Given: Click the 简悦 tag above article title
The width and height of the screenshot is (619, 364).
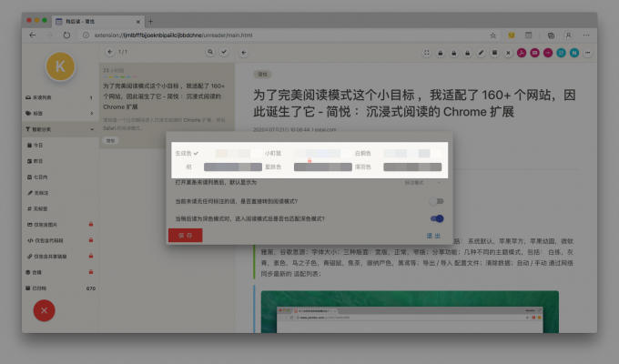Looking at the screenshot, I should [x=262, y=75].
